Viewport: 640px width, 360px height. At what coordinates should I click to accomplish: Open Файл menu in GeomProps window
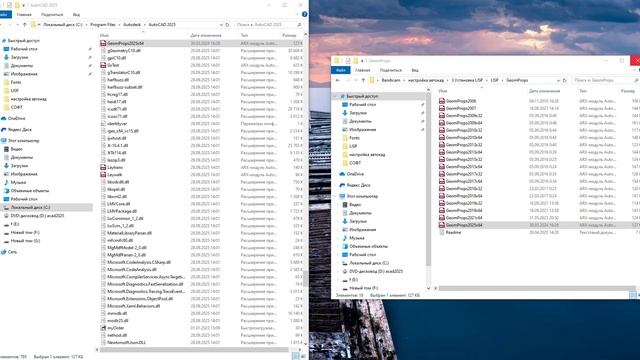tap(341, 70)
